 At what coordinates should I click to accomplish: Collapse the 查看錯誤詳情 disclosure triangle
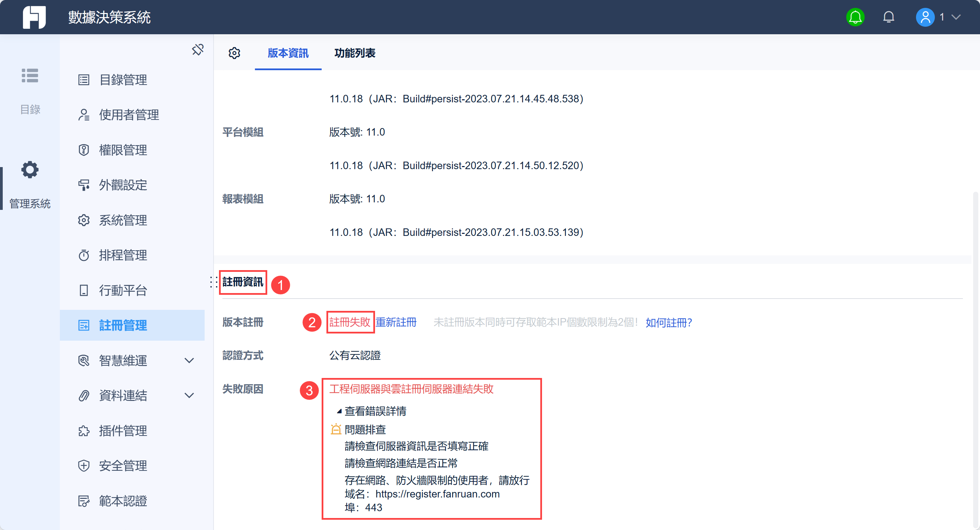tap(339, 411)
